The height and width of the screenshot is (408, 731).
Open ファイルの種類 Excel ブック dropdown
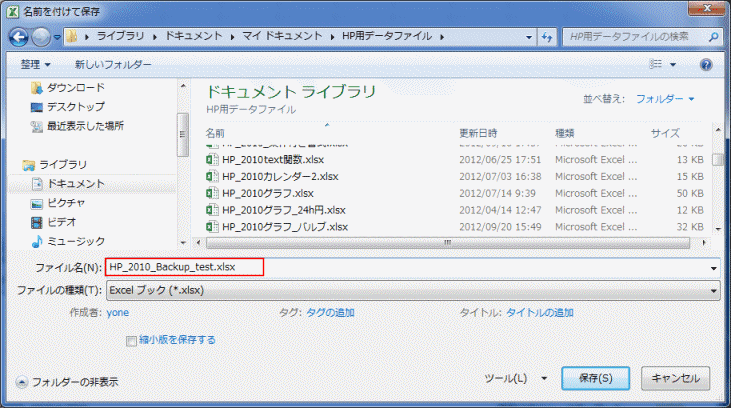(413, 290)
